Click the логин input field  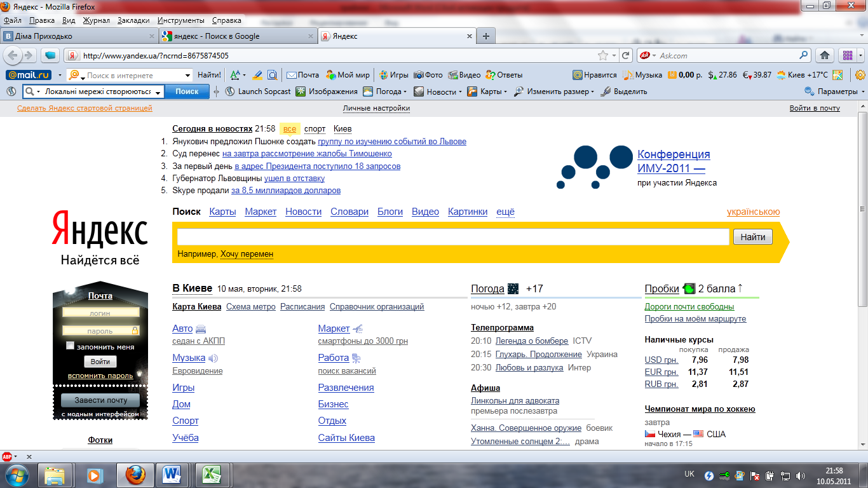100,313
